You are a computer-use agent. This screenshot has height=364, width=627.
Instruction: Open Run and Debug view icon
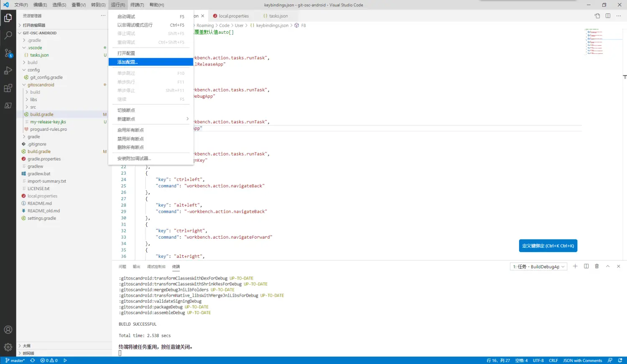point(8,71)
